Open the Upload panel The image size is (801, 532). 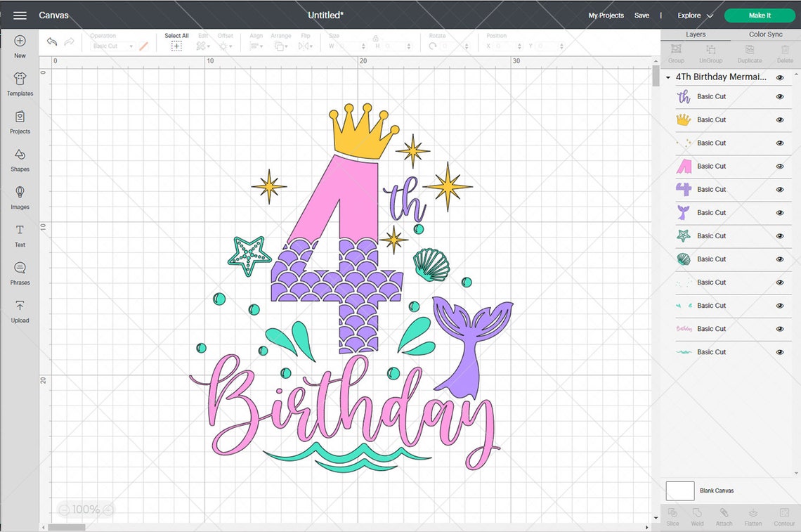[20, 311]
